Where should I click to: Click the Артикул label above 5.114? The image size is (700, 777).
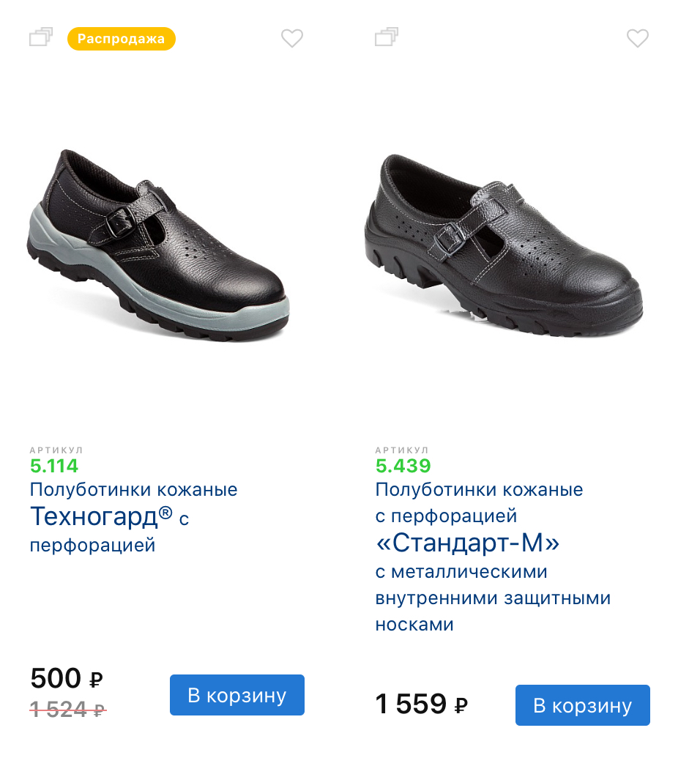click(56, 450)
